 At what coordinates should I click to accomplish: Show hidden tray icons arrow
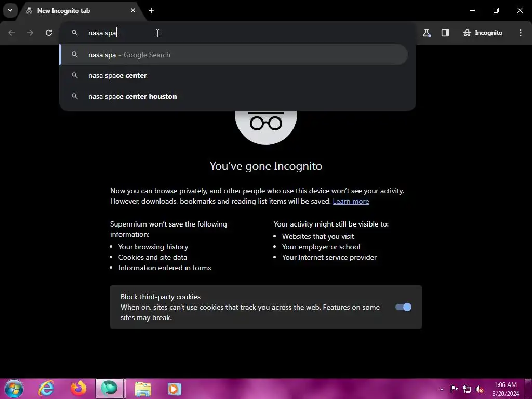pyautogui.click(x=442, y=389)
